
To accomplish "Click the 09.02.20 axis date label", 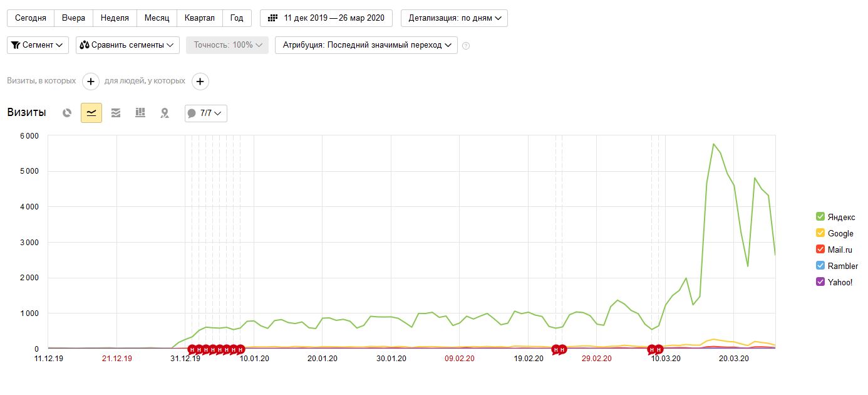I will point(460,359).
